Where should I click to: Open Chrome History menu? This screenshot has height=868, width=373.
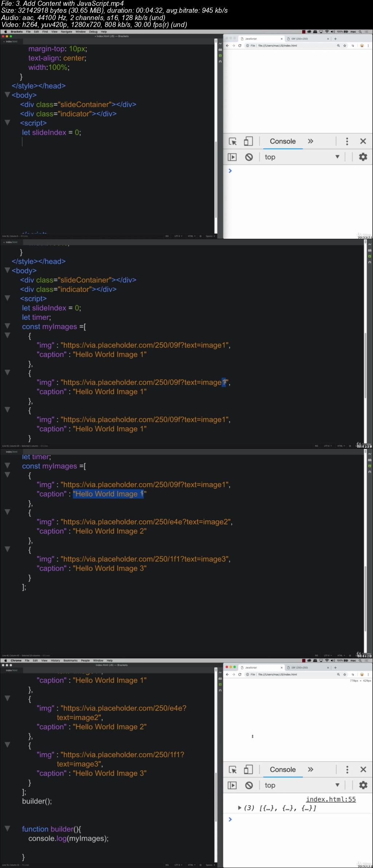pos(55,661)
